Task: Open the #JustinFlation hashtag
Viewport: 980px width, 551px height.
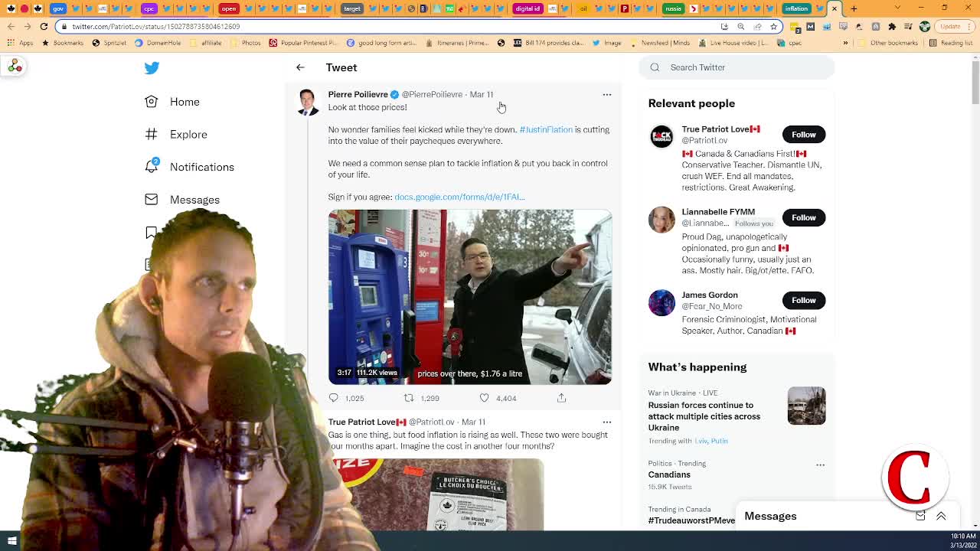Action: pos(546,129)
